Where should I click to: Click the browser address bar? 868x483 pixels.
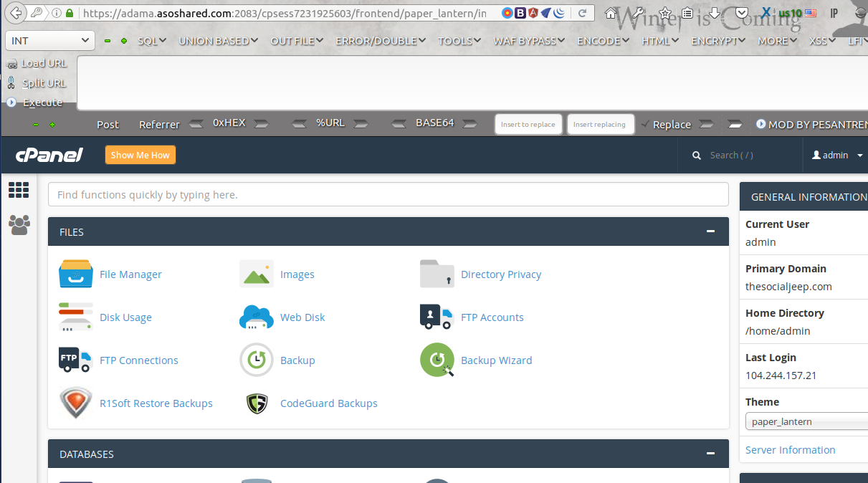tap(283, 13)
